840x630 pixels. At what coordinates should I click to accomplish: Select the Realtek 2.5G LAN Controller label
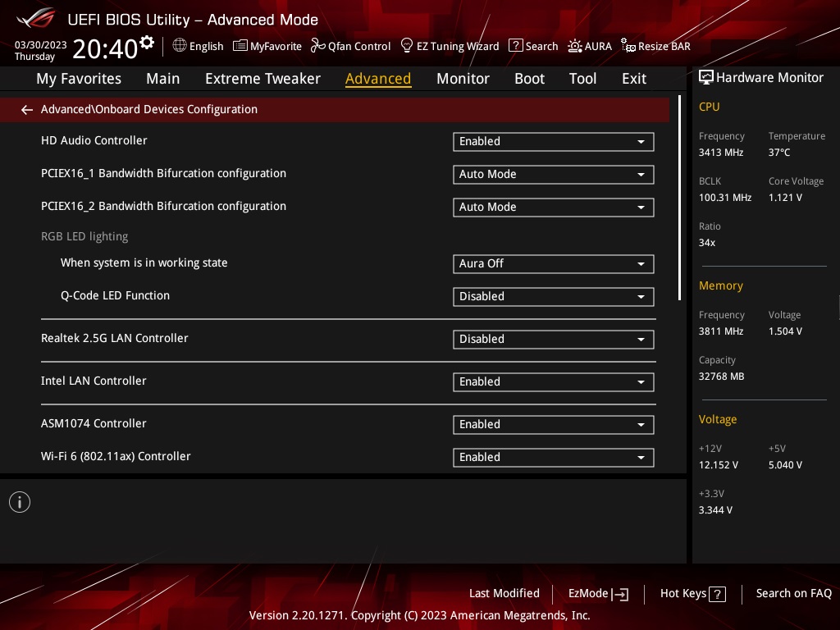tap(115, 338)
